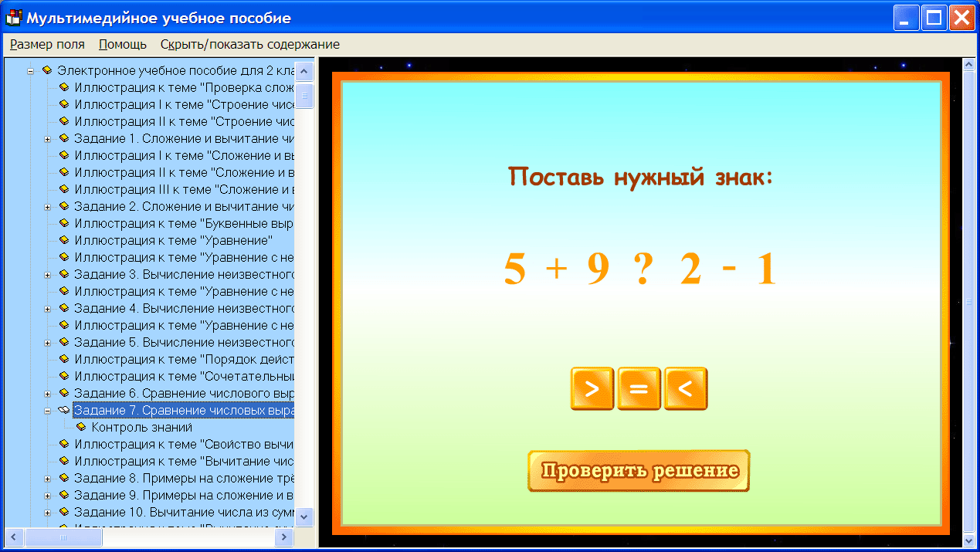Select the ">" sign answer option
Screen dimensions: 980x552
pyautogui.click(x=592, y=388)
